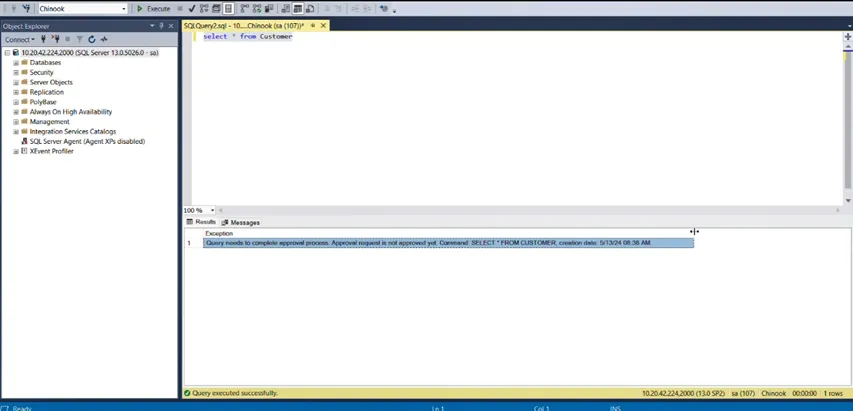Click Comment Out Selected Lines icon

click(326, 9)
